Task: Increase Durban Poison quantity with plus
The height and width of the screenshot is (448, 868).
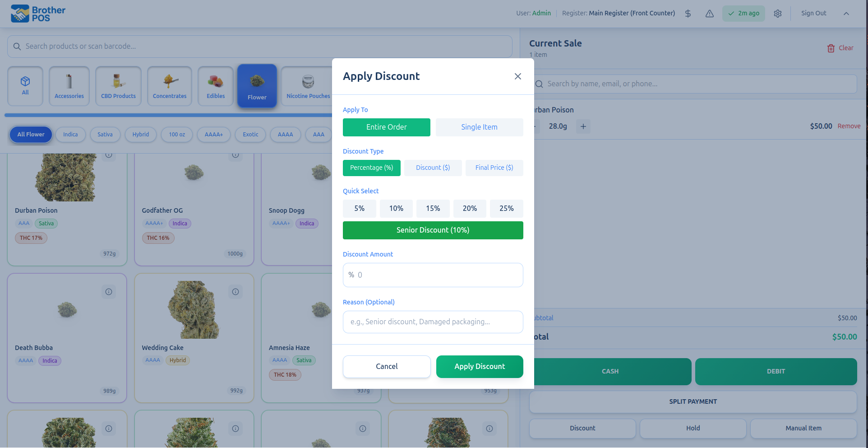Action: [583, 126]
